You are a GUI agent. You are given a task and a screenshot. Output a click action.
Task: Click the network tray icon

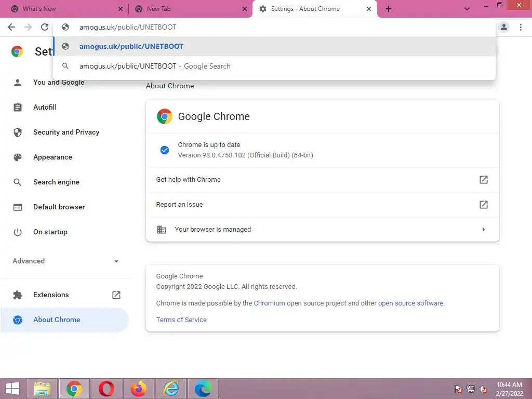[470, 389]
